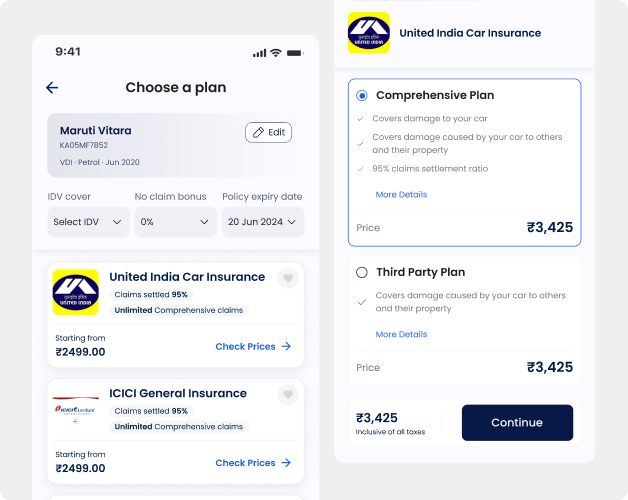The height and width of the screenshot is (500, 628).
Task: Open the Select IDV dropdown
Action: (88, 221)
